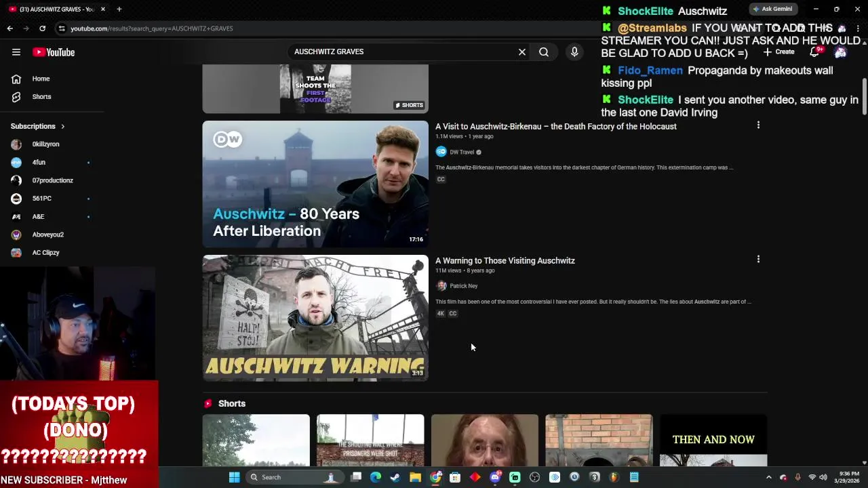The image size is (868, 488).
Task: Expand the Subscriptions section chevron
Action: click(x=62, y=126)
